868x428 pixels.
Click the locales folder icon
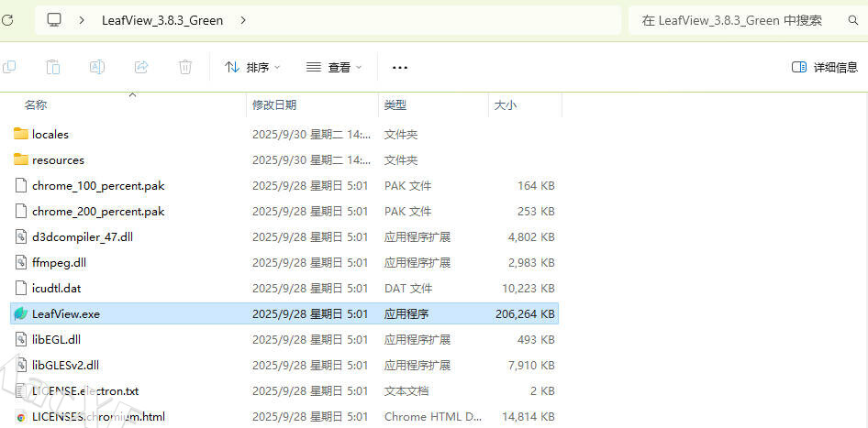point(21,134)
